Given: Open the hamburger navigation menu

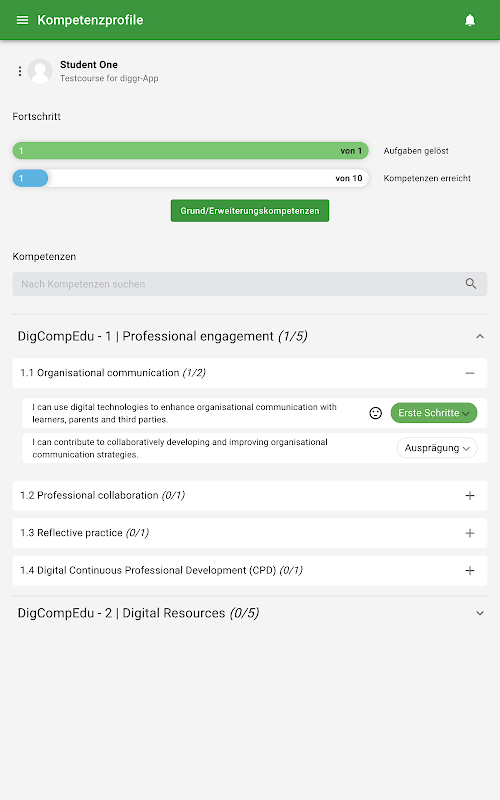Looking at the screenshot, I should pyautogui.click(x=22, y=20).
